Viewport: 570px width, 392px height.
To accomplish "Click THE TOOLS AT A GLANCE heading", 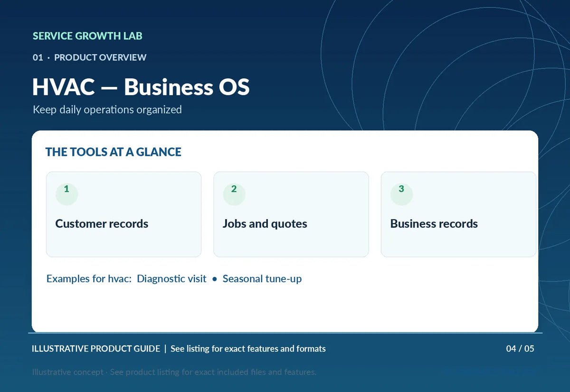I will [x=114, y=152].
